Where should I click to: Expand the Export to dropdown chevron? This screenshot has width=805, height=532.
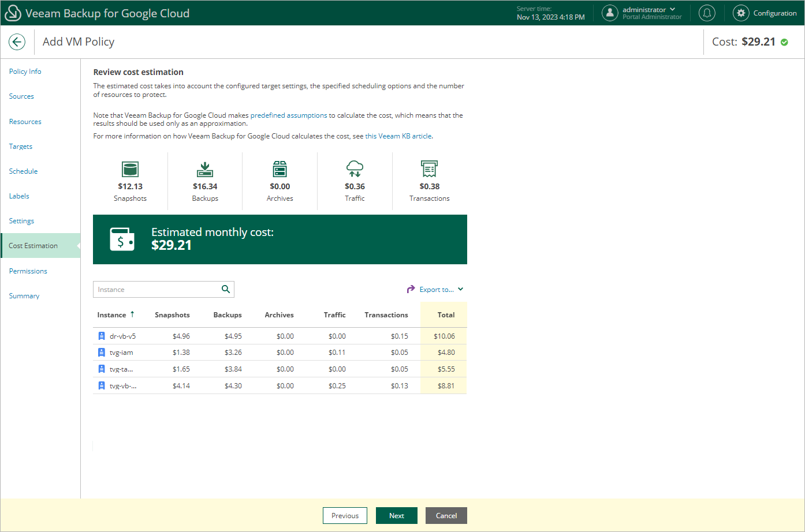pyautogui.click(x=460, y=289)
